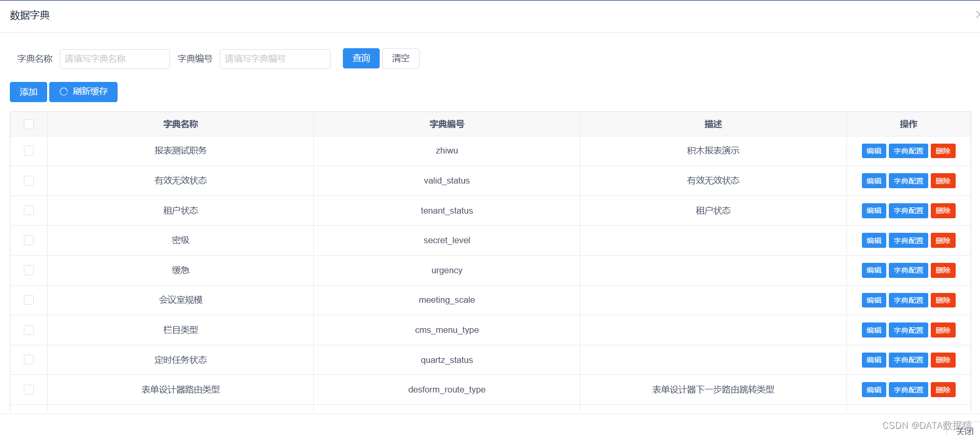The height and width of the screenshot is (435, 980).
Task: Edit the desform_route_type entry
Action: tap(874, 390)
